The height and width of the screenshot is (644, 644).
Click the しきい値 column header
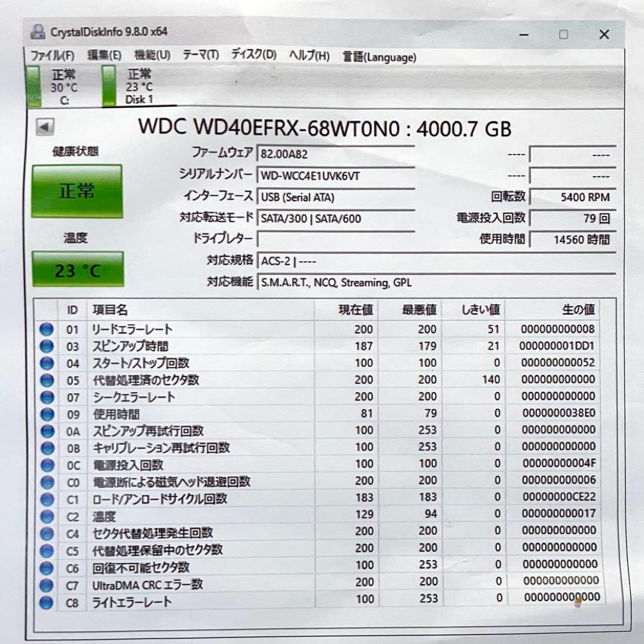[x=473, y=309]
